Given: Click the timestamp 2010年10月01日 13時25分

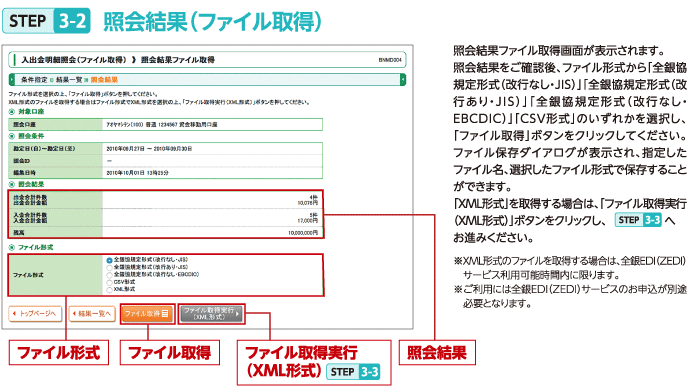Looking at the screenshot, I should click(137, 173).
